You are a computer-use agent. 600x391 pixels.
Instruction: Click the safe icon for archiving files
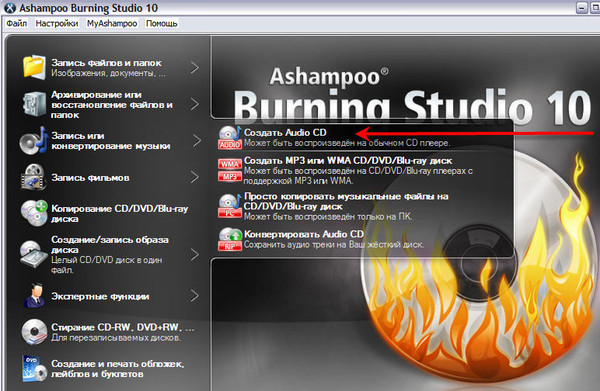[x=34, y=104]
